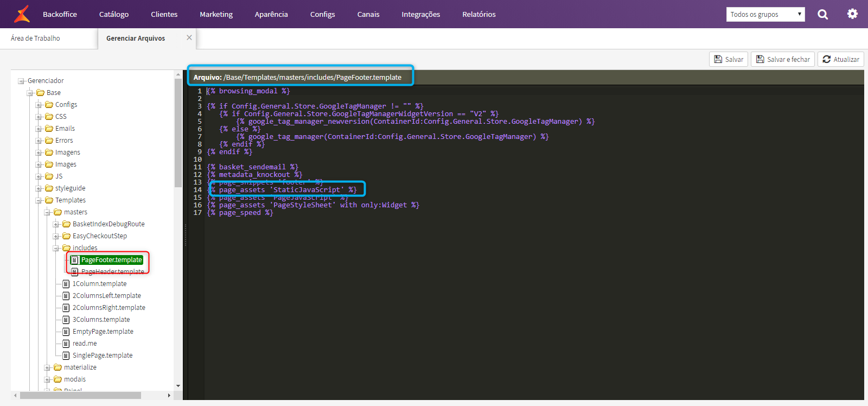Viewport: 868px width, 406px height.
Task: Click the PageFooter.template file icon
Action: [x=75, y=260]
